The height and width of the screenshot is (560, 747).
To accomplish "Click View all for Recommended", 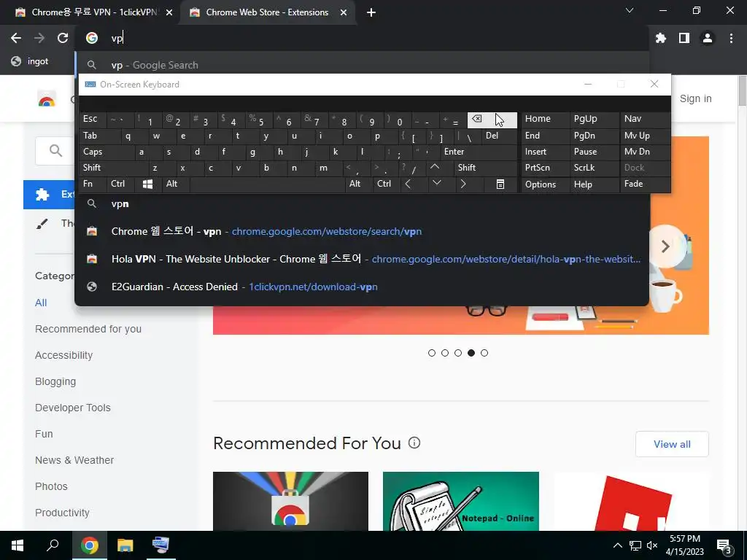I will pyautogui.click(x=672, y=444).
